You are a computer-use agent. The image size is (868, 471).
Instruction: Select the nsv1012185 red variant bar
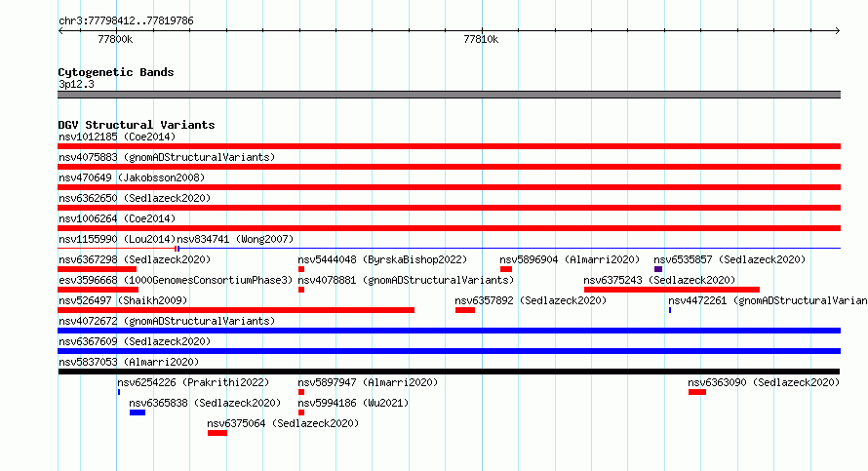pyautogui.click(x=449, y=146)
